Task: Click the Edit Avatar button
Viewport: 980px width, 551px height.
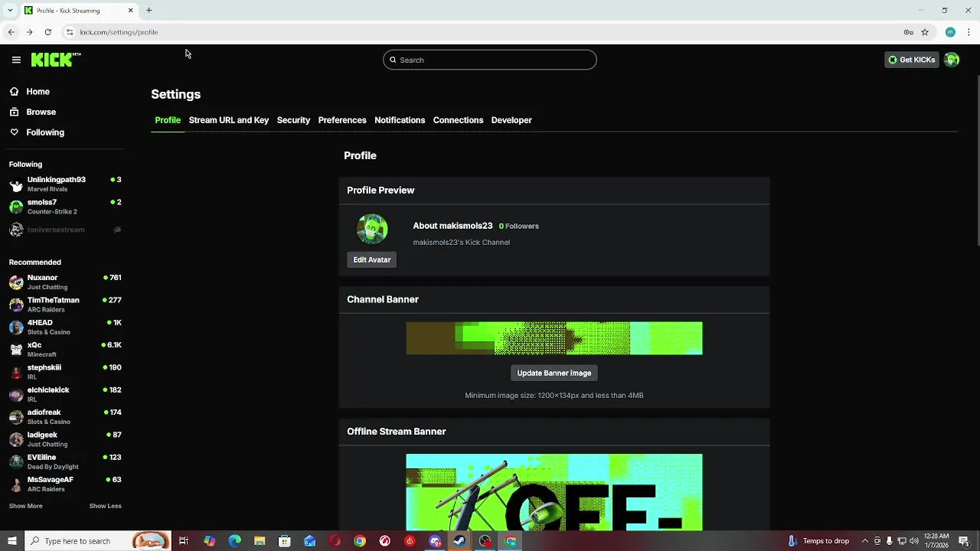Action: pos(372,259)
